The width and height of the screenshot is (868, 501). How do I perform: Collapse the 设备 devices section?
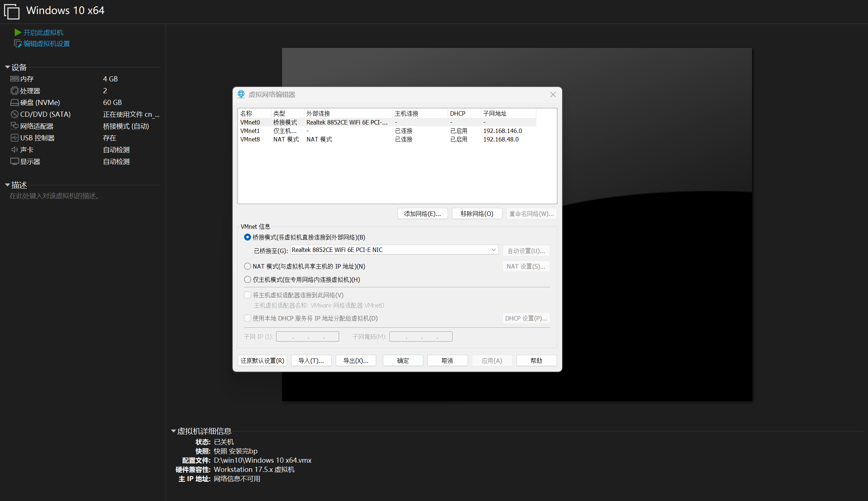coord(7,67)
